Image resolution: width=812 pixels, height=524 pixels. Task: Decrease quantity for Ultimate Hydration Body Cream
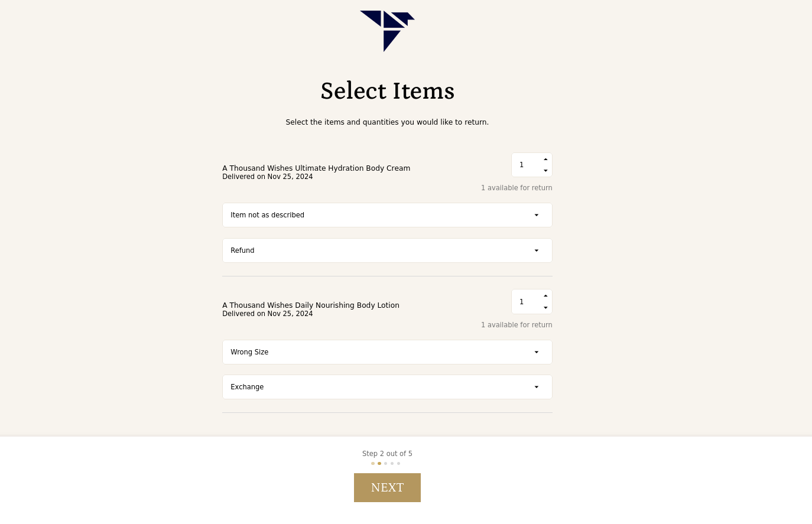tap(545, 171)
